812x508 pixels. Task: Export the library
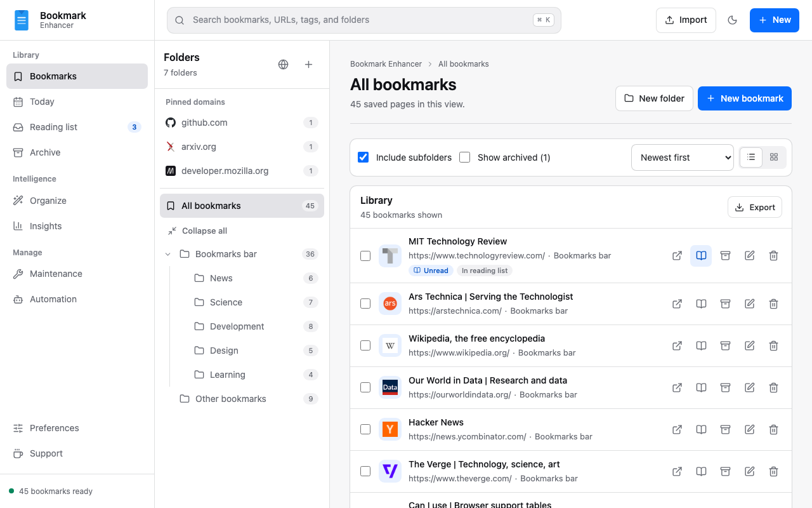755,207
